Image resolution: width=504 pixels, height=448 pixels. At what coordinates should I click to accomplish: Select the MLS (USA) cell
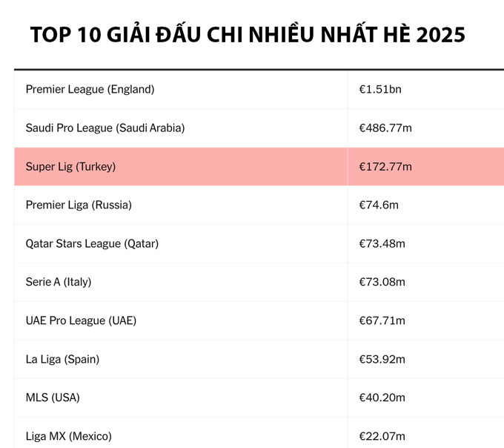point(53,398)
